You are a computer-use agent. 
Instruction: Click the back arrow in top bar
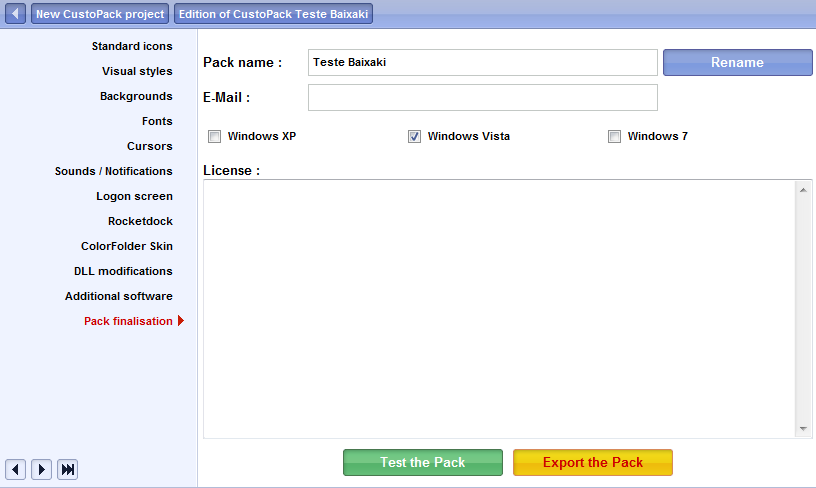16,14
